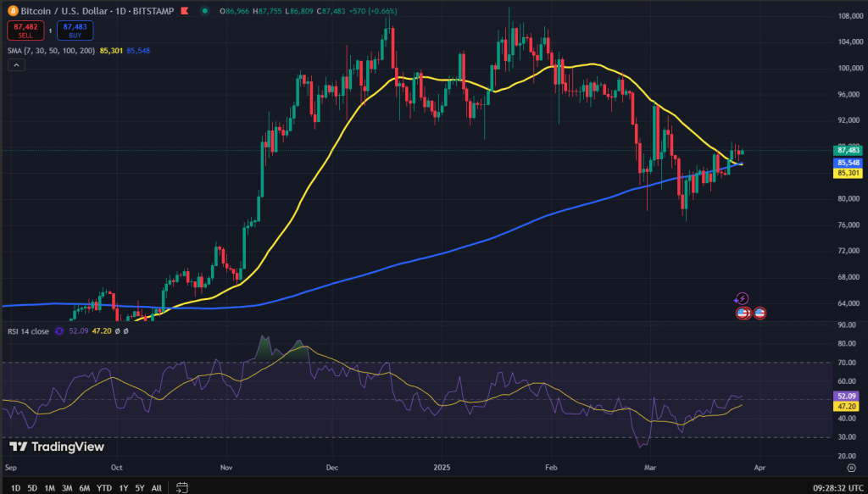Click the quantity 1 between SELL and BUY
The width and height of the screenshot is (868, 494).
coord(50,31)
